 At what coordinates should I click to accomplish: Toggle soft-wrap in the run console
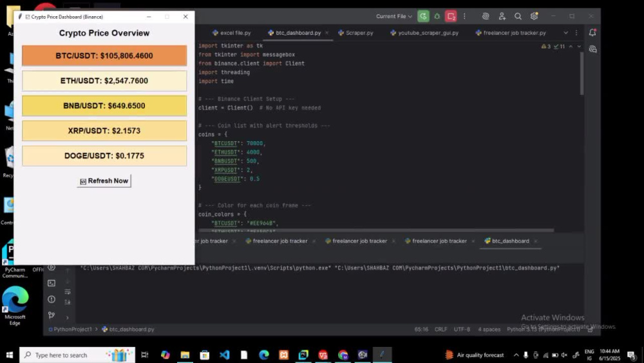coord(68,292)
